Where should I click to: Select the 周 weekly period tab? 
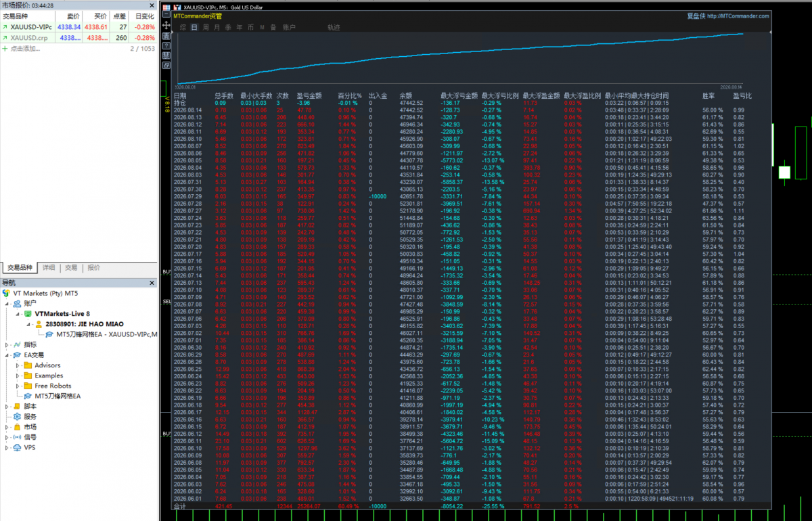coord(206,27)
